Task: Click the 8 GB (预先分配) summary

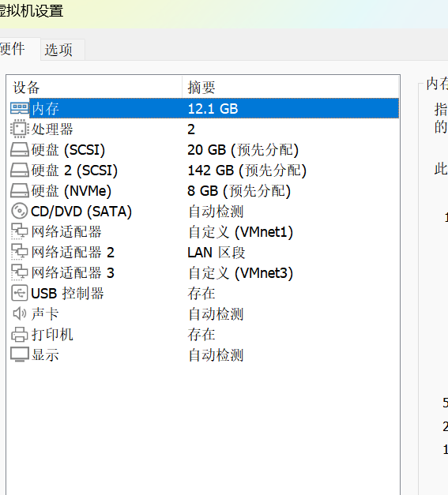Action: click(239, 191)
